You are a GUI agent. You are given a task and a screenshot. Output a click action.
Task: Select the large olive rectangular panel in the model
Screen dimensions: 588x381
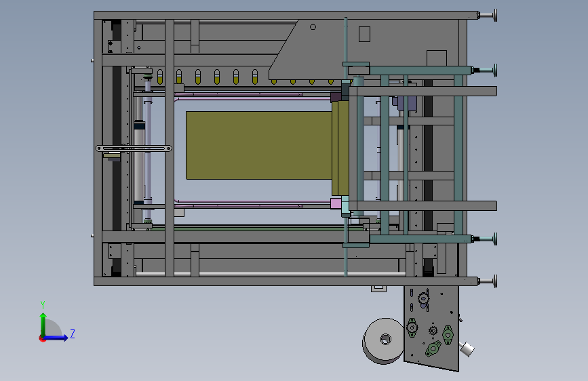tap(259, 145)
